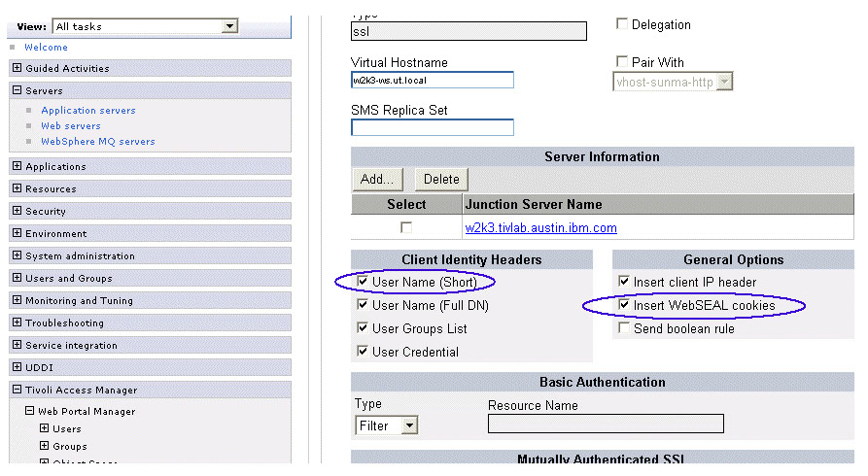Screen dimensions: 868x476
Task: Click the Select column header
Action: pyautogui.click(x=406, y=204)
